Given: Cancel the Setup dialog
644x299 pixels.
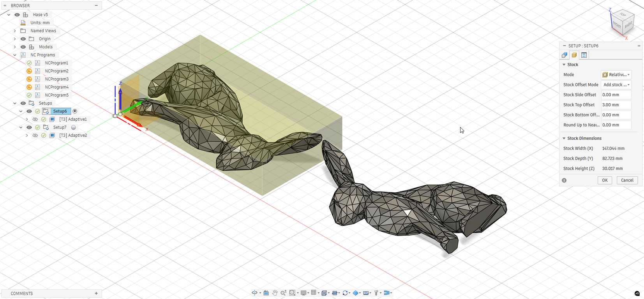Looking at the screenshot, I should point(627,180).
